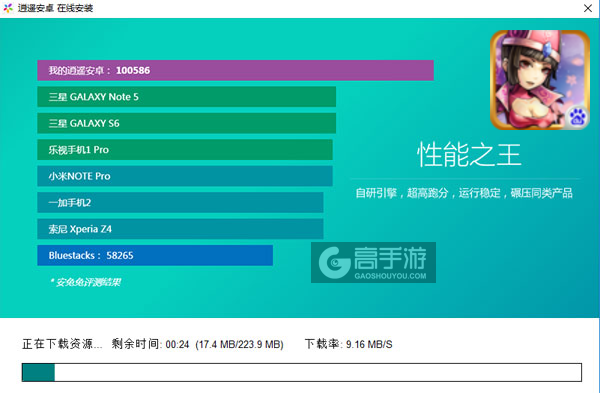Select the 三星 GALAXY Note 5 bar
Viewport: 600px width, 393px height.
tap(186, 97)
